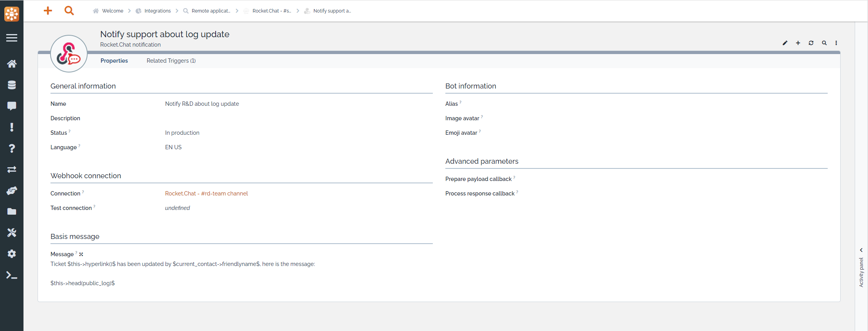This screenshot has width=868, height=331.
Task: Open the home Welcome sidebar icon
Action: click(x=12, y=64)
